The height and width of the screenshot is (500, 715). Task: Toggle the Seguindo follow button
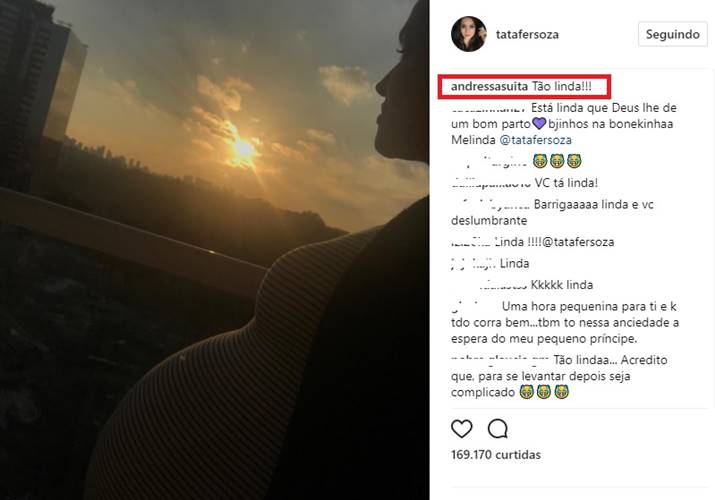point(672,34)
